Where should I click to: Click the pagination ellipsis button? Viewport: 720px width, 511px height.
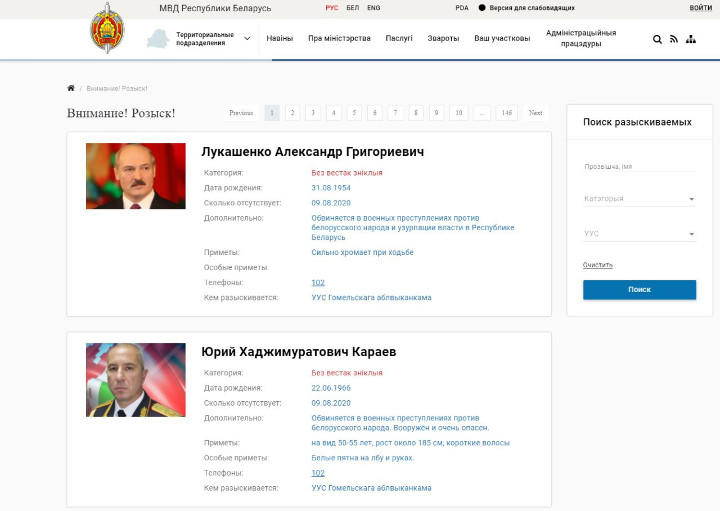(482, 113)
